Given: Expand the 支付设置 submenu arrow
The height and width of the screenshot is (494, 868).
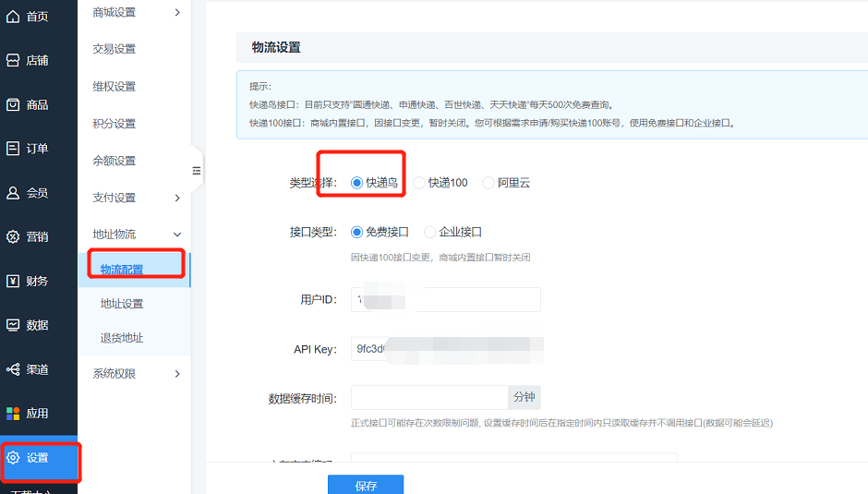Looking at the screenshot, I should 177,198.
